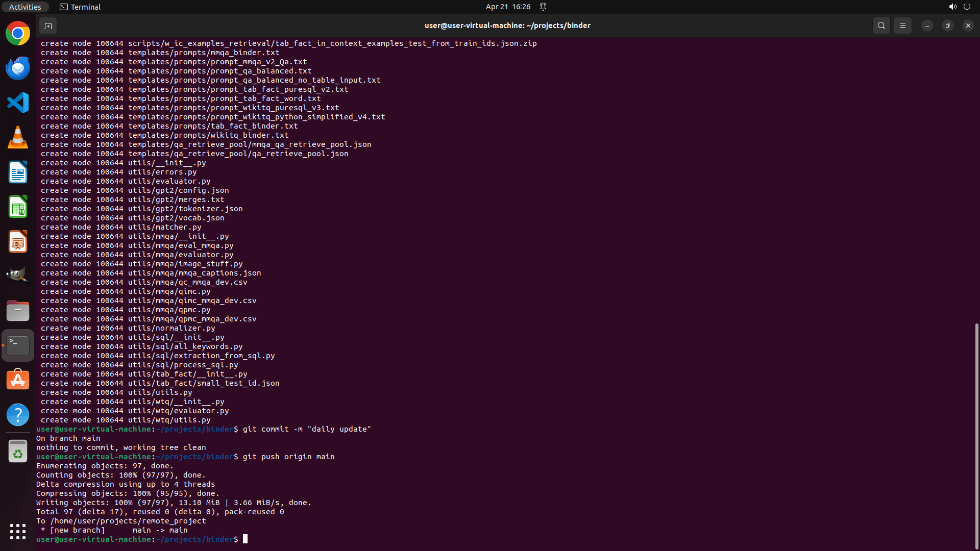This screenshot has width=980, height=551.
Task: Open the Help icon in dock
Action: pyautogui.click(x=18, y=415)
